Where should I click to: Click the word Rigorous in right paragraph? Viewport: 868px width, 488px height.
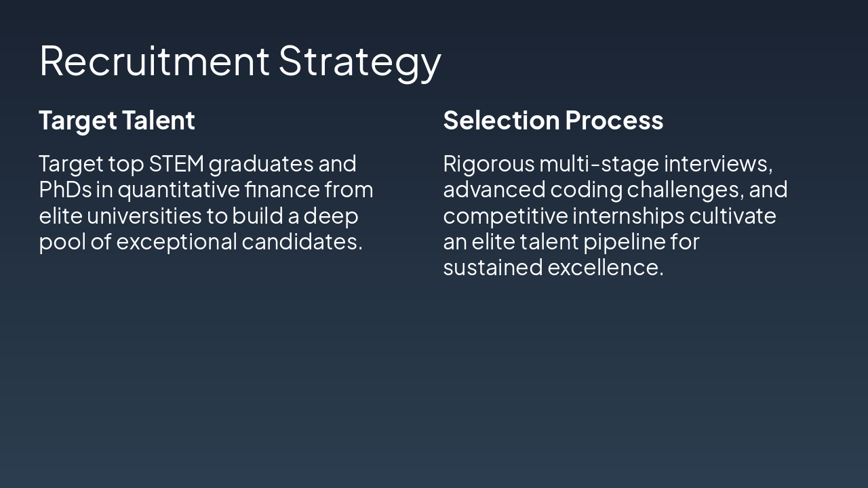point(488,164)
